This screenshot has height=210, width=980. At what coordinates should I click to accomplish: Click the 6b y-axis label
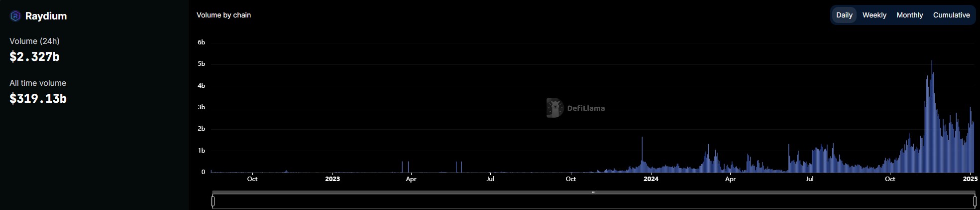pos(202,42)
